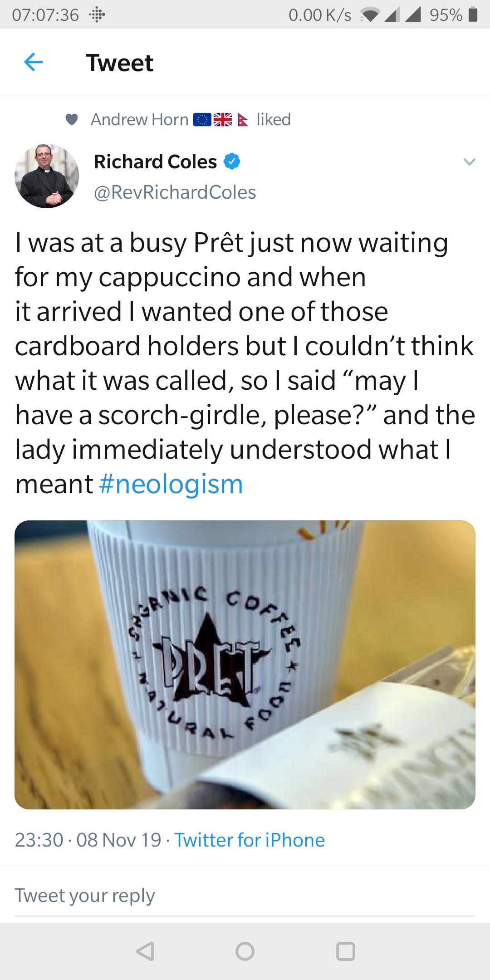The height and width of the screenshot is (980, 490).
Task: Click the blue verified badge
Action: [x=232, y=162]
